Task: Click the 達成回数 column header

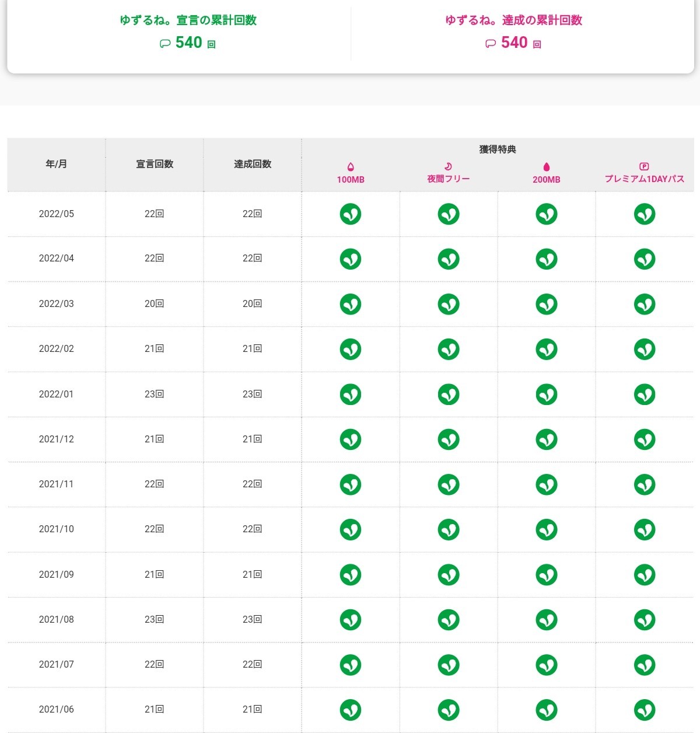Action: (x=253, y=164)
